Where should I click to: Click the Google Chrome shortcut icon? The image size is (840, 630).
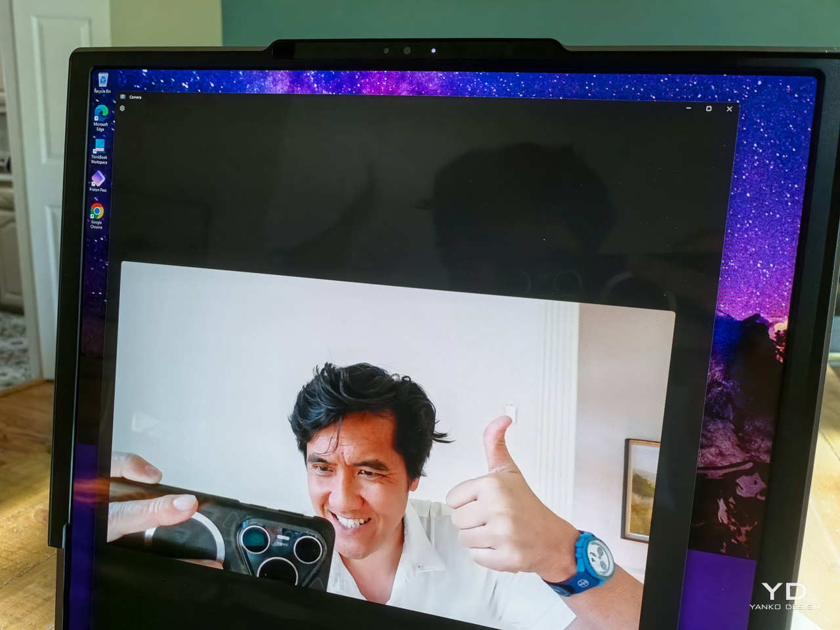pos(96,211)
